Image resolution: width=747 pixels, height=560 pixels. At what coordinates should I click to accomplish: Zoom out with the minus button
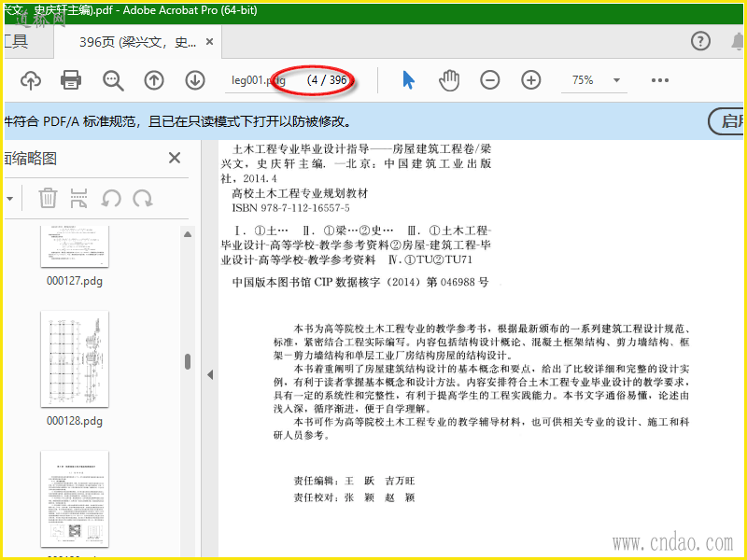pyautogui.click(x=489, y=80)
